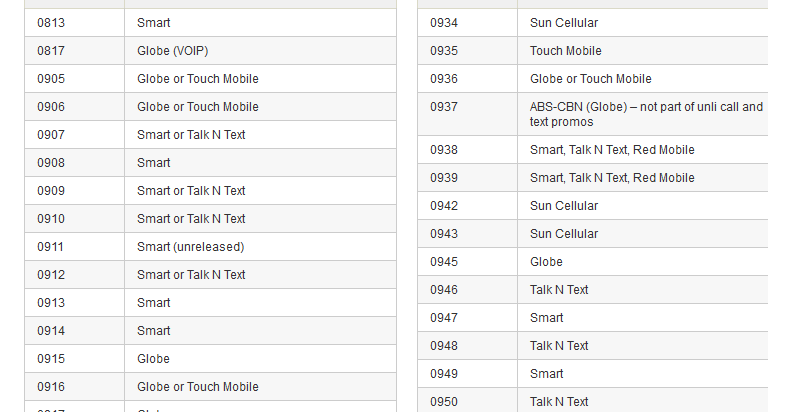The width and height of the screenshot is (785, 412).
Task: Select the 0942 Sun Cellular row
Action: [x=593, y=206]
